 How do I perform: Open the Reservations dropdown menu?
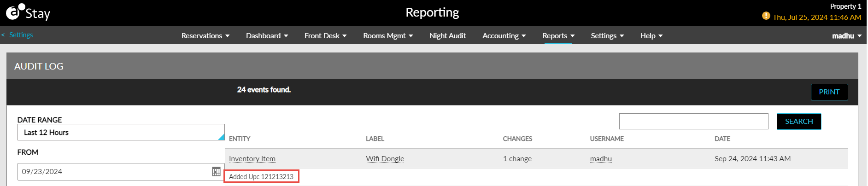[x=205, y=35]
